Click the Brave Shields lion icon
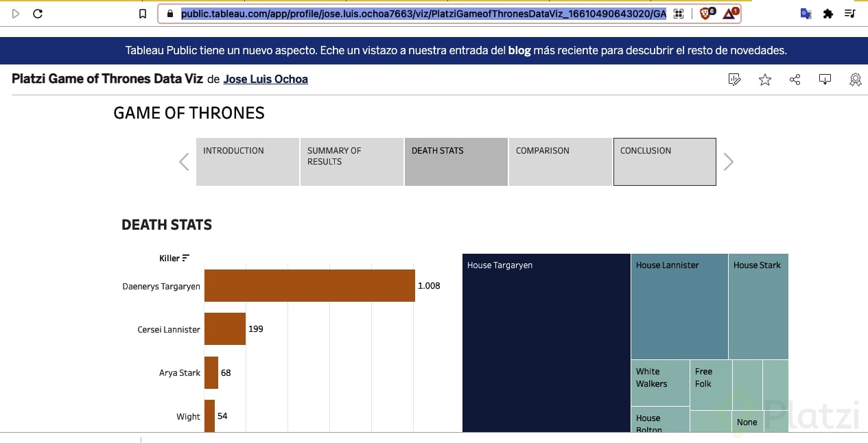Viewport: 868px width, 443px height. coord(706,14)
